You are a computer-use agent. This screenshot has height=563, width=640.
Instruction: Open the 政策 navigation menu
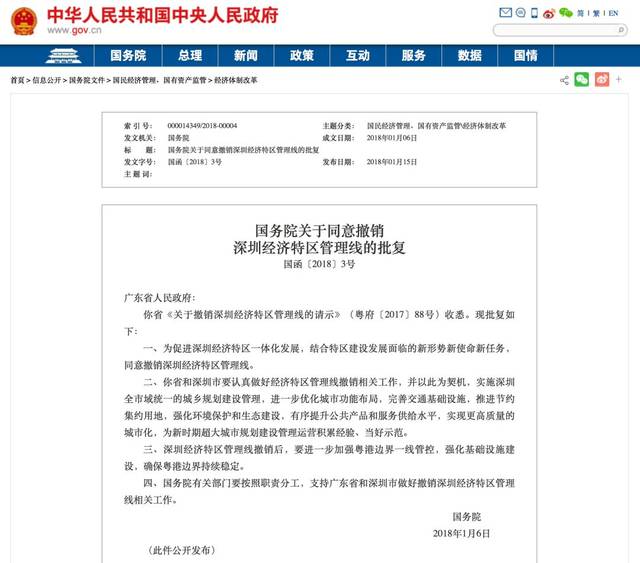click(302, 56)
